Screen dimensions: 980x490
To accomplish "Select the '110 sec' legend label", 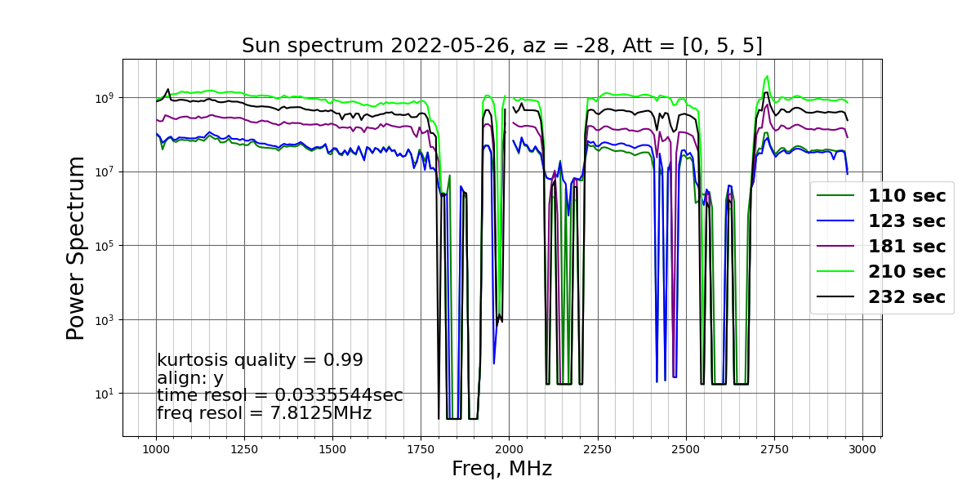I will pyautogui.click(x=906, y=196).
